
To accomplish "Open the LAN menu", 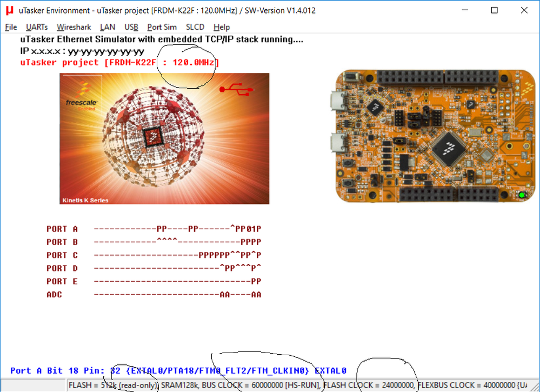I will coord(108,27).
